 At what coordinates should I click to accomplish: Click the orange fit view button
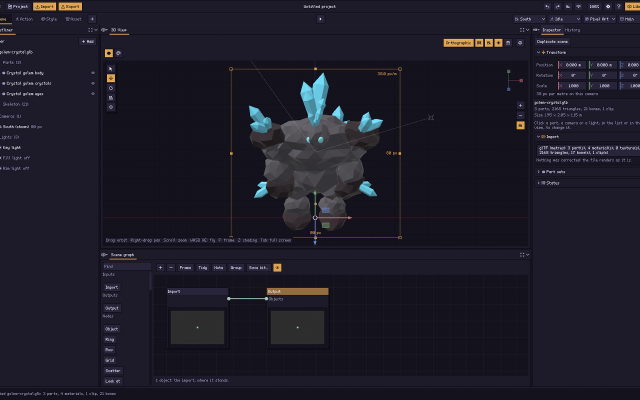tap(520, 126)
